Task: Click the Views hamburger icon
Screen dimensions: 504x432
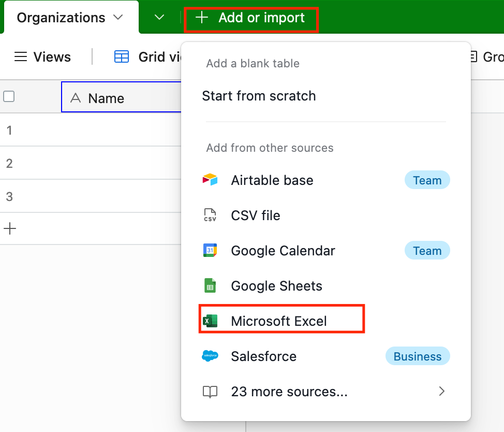Action: tap(21, 57)
